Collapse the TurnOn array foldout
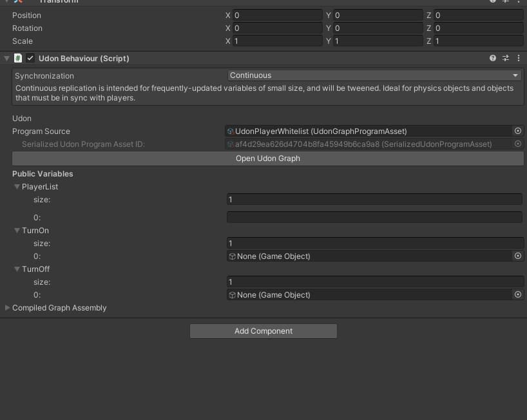 17,231
